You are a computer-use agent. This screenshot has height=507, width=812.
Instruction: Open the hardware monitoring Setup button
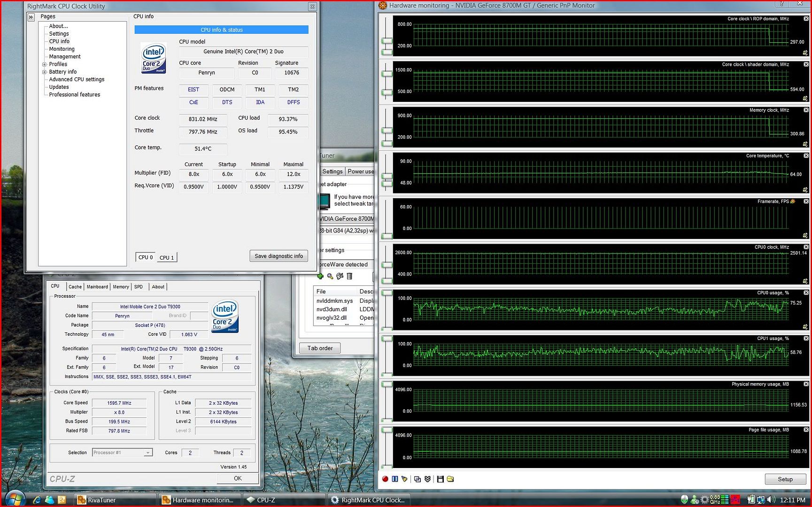coord(785,479)
